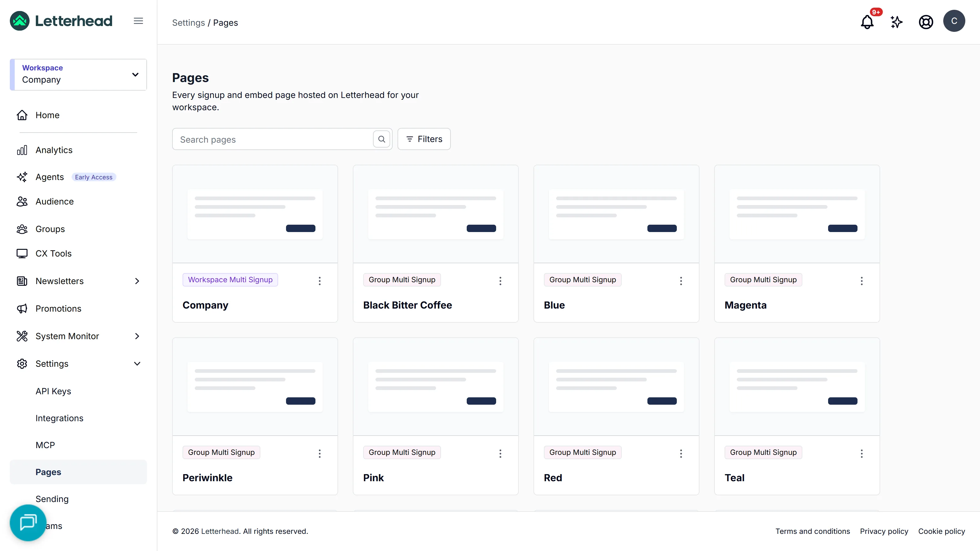The width and height of the screenshot is (980, 551).
Task: Click the Periwinkle page title
Action: click(207, 478)
